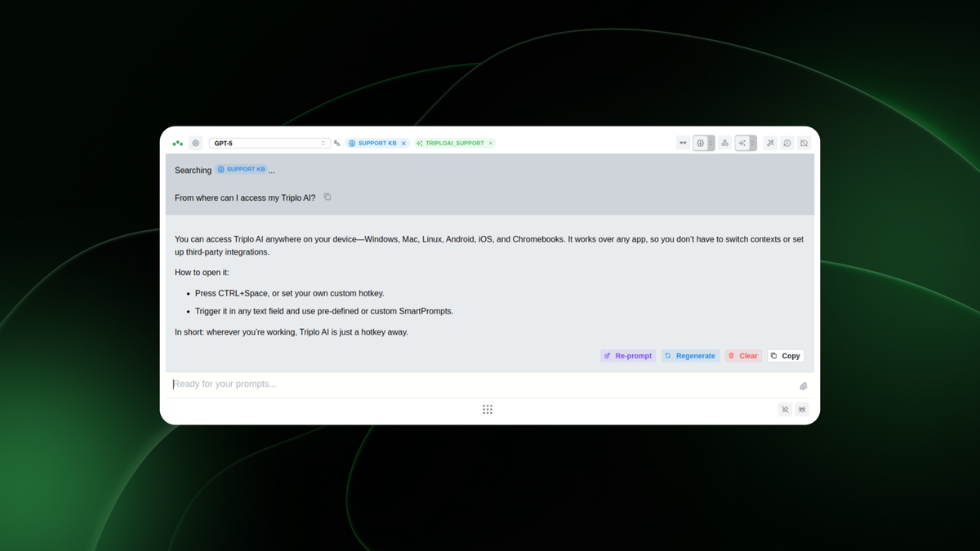Click the Regenerate button
This screenshot has height=551, width=980.
pyautogui.click(x=689, y=355)
